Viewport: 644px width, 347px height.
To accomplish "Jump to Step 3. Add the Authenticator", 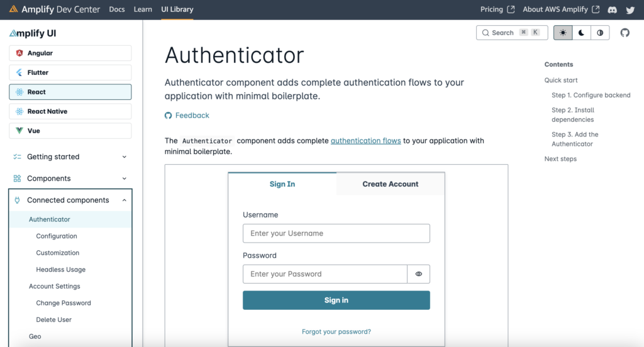I will pos(575,139).
